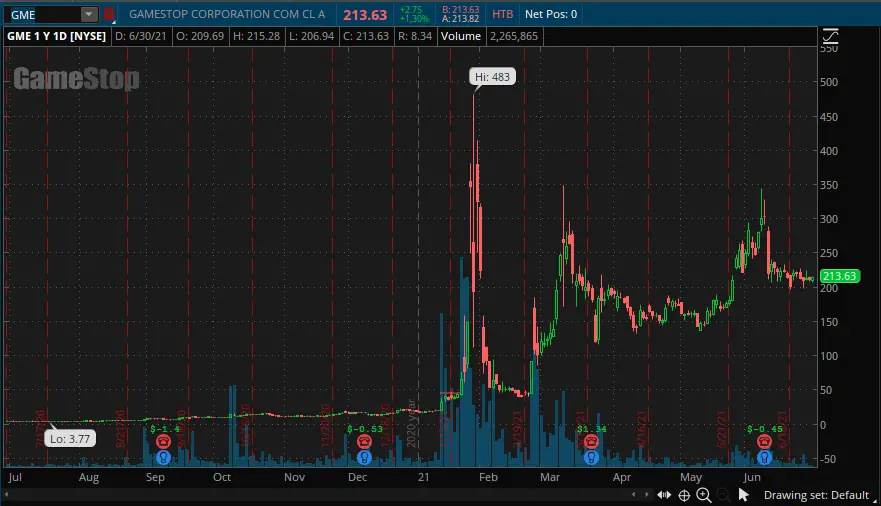
Task: Click the scroll chart left arrow
Action: [x=633, y=495]
